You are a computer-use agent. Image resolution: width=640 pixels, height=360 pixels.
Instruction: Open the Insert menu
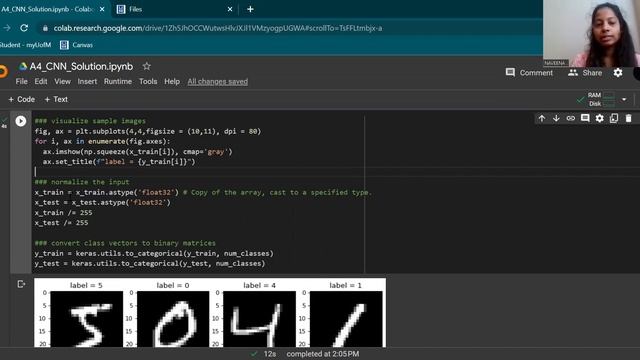[87, 82]
